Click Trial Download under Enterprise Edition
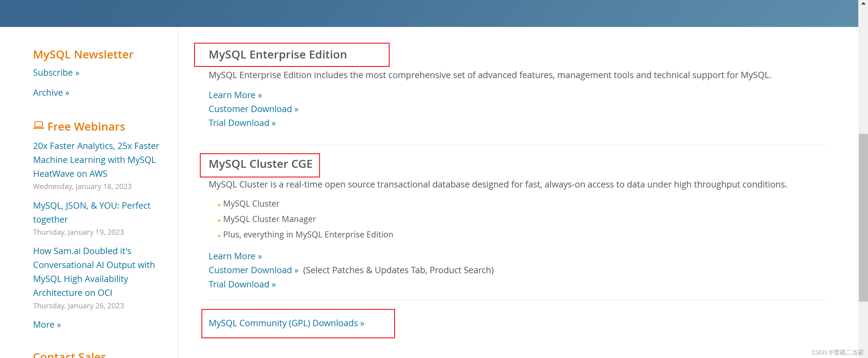Viewport: 868px width, 358px height. coord(242,123)
